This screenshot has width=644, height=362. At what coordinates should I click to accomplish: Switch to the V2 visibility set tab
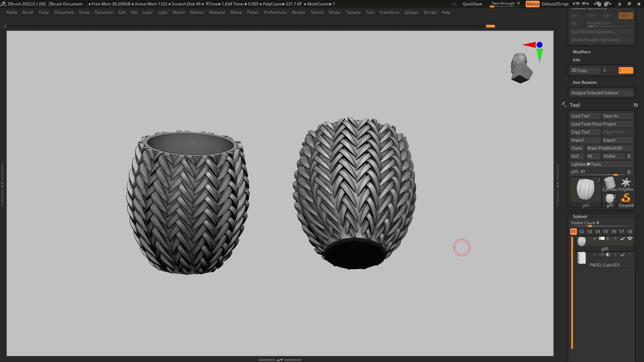coord(581,232)
